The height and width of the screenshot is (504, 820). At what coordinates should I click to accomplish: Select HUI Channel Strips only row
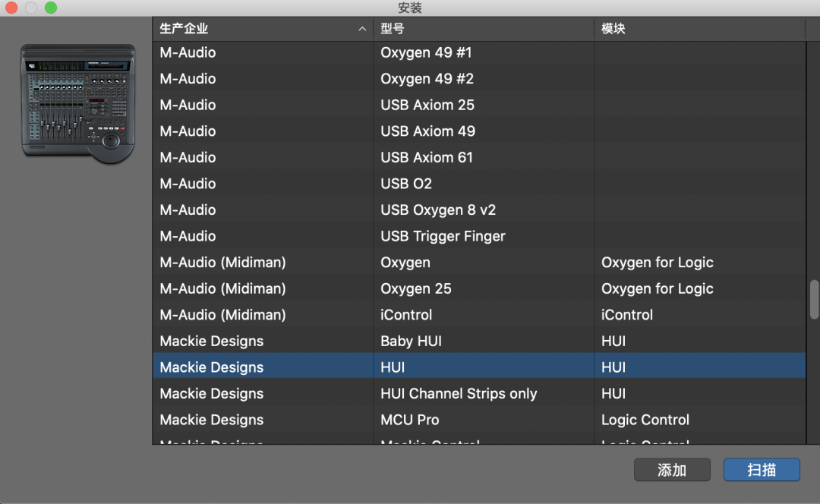click(479, 393)
